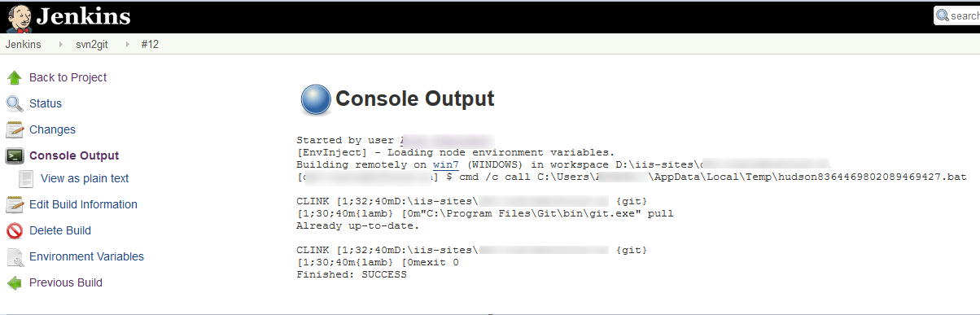Click the EnvInject loading variables log line
Screen dimensions: 980x315
coord(455,152)
